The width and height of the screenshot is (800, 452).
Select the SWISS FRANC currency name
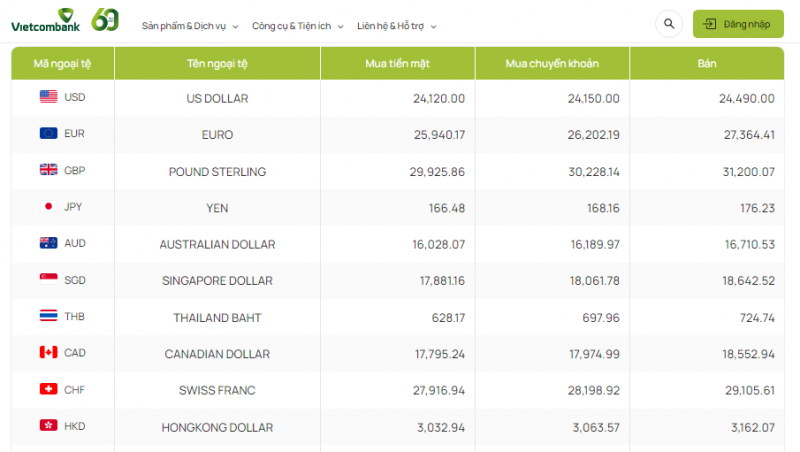pos(217,390)
